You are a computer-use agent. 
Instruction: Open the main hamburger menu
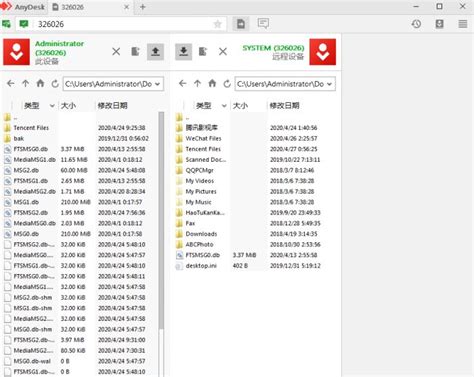[x=463, y=24]
